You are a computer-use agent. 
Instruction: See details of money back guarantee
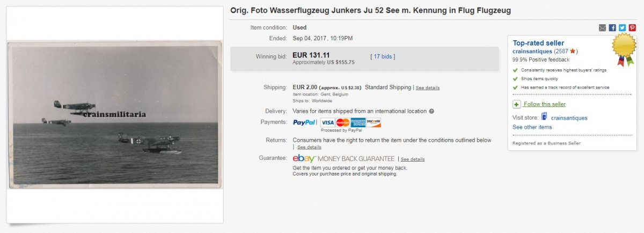[x=413, y=159]
